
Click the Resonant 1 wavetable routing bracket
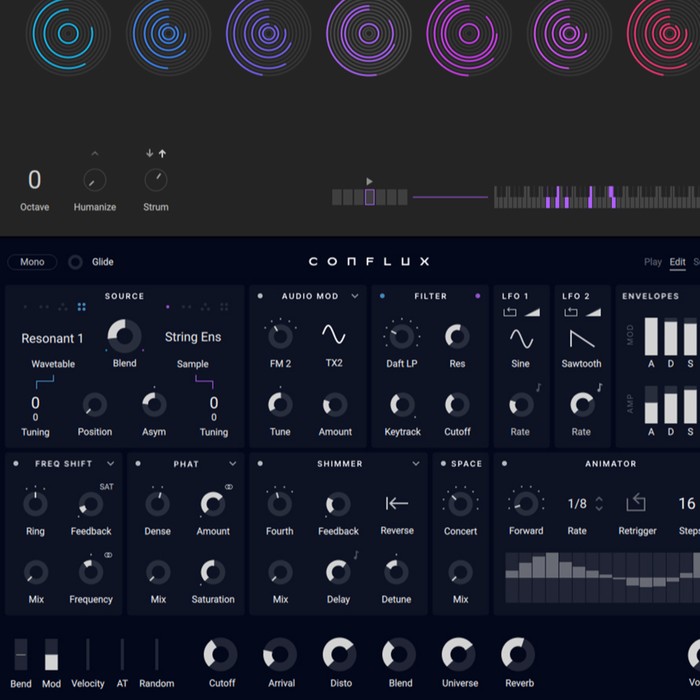point(45,382)
